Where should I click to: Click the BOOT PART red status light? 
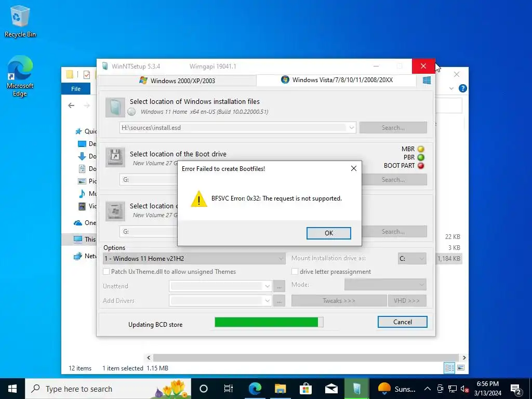[421, 166]
